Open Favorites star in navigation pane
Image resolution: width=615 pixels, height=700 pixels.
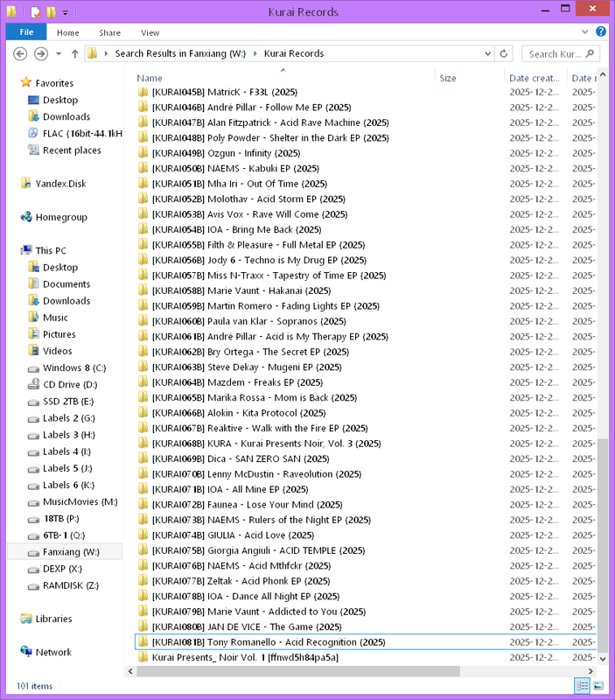[26, 82]
